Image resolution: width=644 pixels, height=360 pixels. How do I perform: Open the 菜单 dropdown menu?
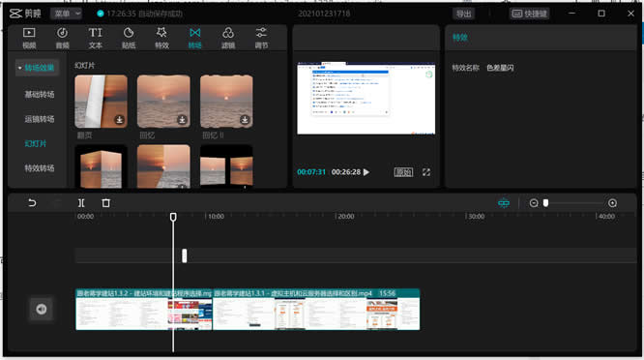67,14
